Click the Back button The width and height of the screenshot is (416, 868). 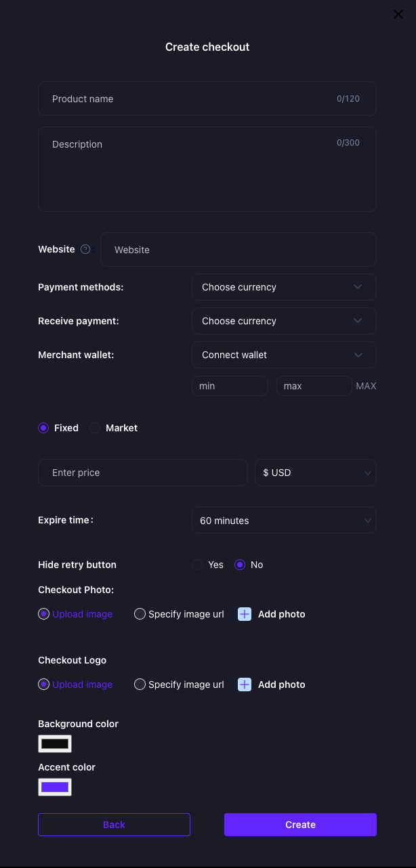pyautogui.click(x=114, y=825)
